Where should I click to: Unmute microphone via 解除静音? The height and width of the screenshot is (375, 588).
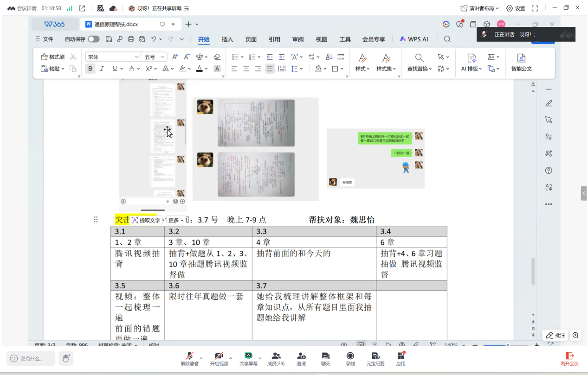click(x=189, y=358)
